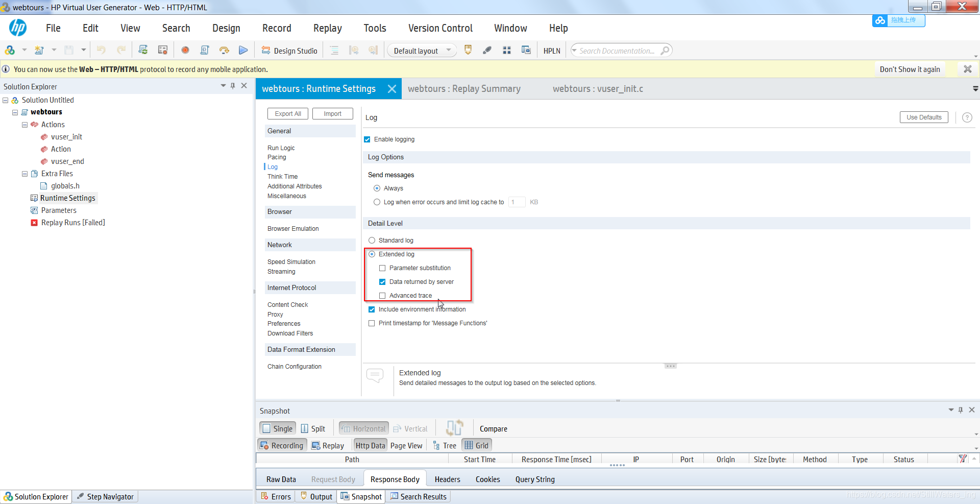Click the pen tool toolbar icon
The height and width of the screenshot is (504, 980).
(487, 50)
